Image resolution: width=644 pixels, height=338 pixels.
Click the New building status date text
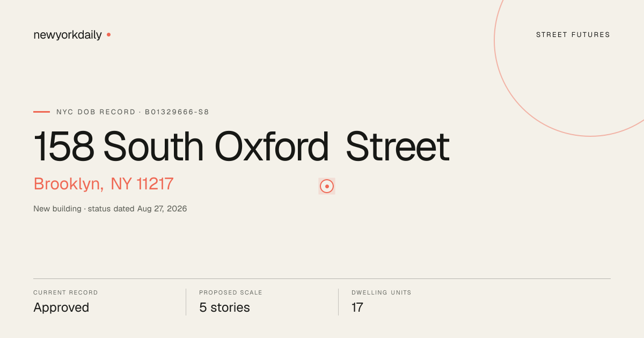click(x=110, y=209)
